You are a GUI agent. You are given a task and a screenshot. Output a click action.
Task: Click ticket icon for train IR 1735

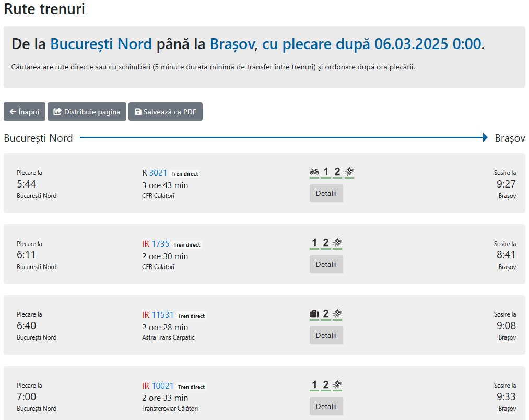pos(337,243)
